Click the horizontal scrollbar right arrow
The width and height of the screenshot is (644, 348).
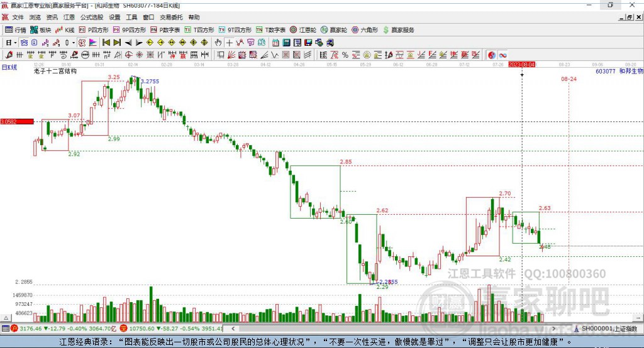tap(553, 329)
